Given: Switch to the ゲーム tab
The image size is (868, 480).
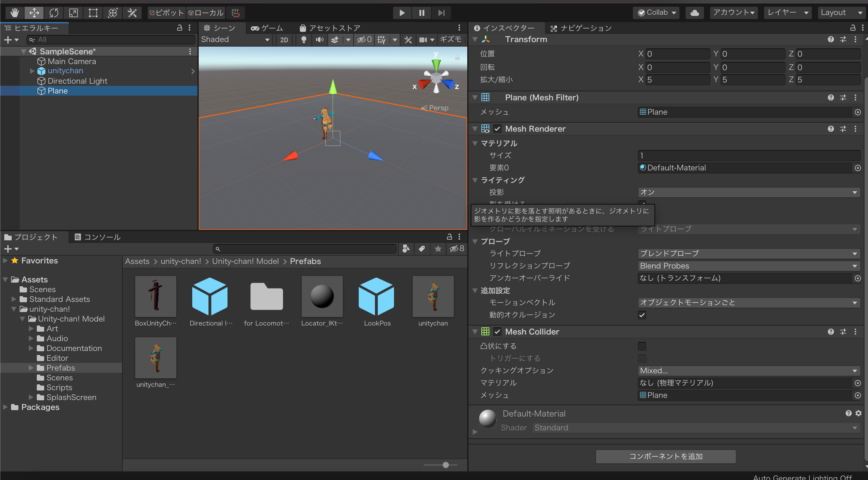Looking at the screenshot, I should [x=267, y=28].
